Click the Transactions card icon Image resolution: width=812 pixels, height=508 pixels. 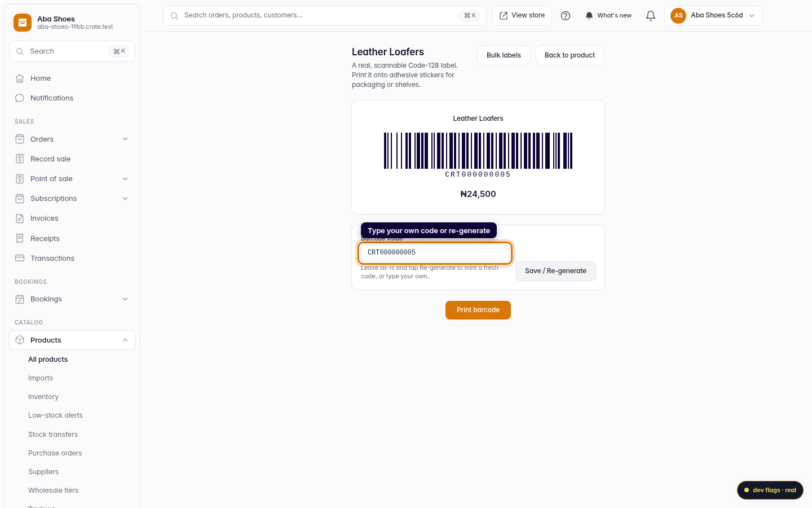click(20, 258)
